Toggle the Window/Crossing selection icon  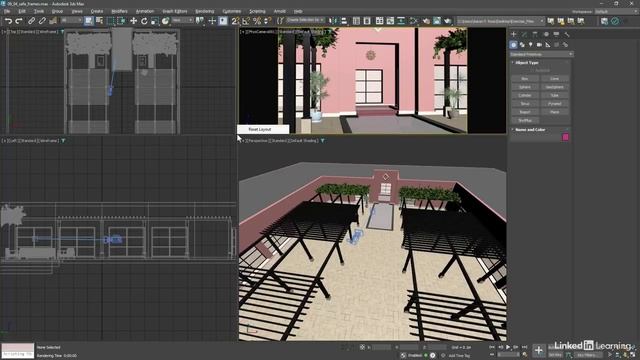click(x=121, y=21)
